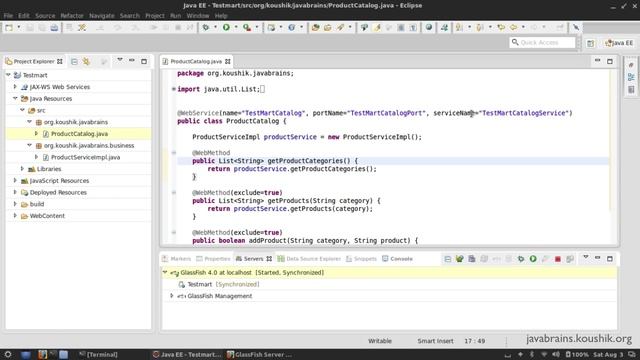Select the ProductCatalog.java editor tab
Screen dimensions: 640x360
point(196,62)
